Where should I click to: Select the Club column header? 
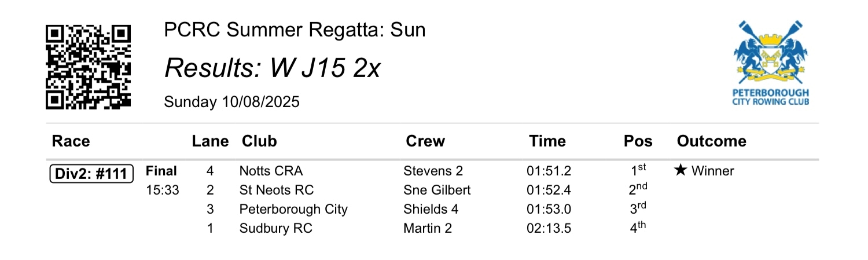(x=259, y=141)
